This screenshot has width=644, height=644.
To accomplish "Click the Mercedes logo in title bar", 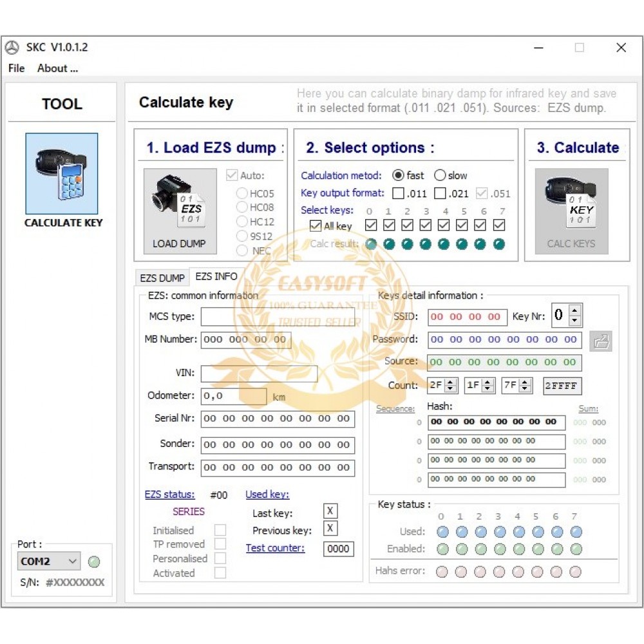I will [x=12, y=47].
